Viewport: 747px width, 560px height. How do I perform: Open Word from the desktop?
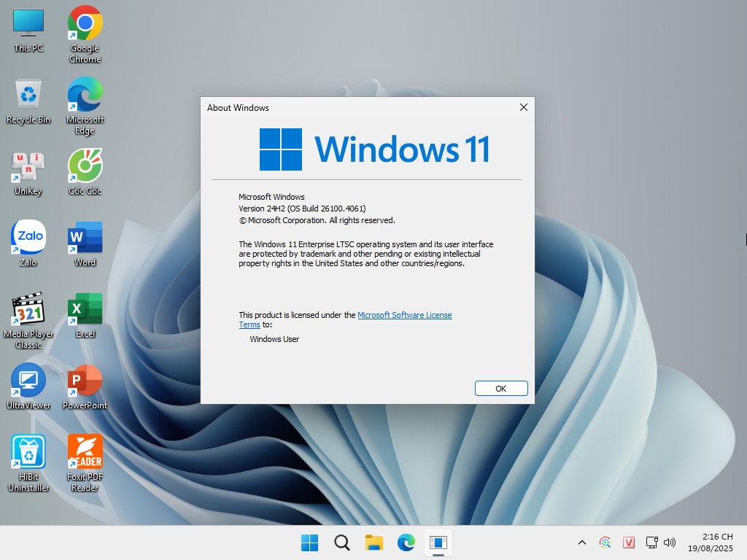coord(85,244)
